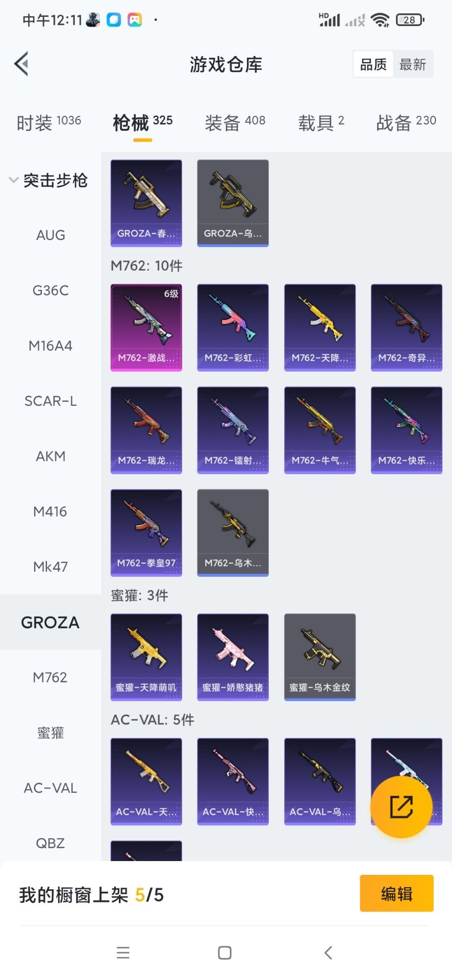The image size is (452, 980).
Task: Select M416 in the weapon sidebar
Action: click(x=50, y=511)
